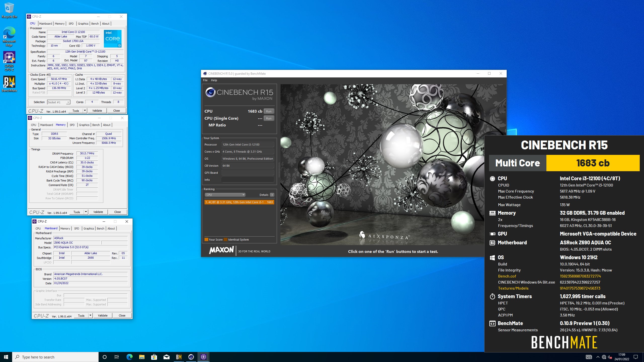Open the touch keyboard tray icon
This screenshot has width=644, height=362.
589,357
